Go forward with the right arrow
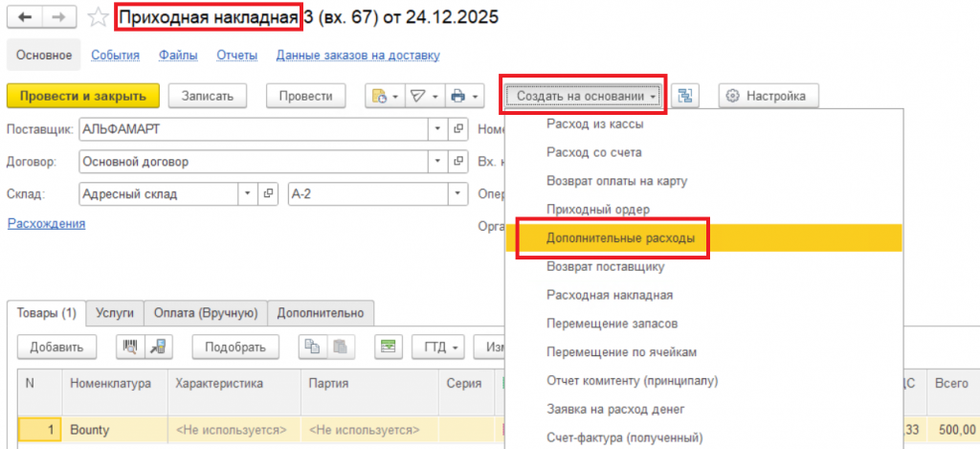 (x=60, y=17)
